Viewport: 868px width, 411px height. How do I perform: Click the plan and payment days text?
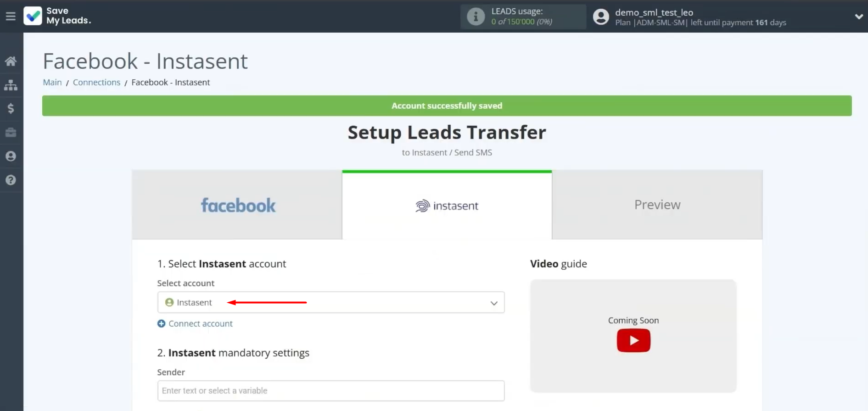tap(700, 22)
